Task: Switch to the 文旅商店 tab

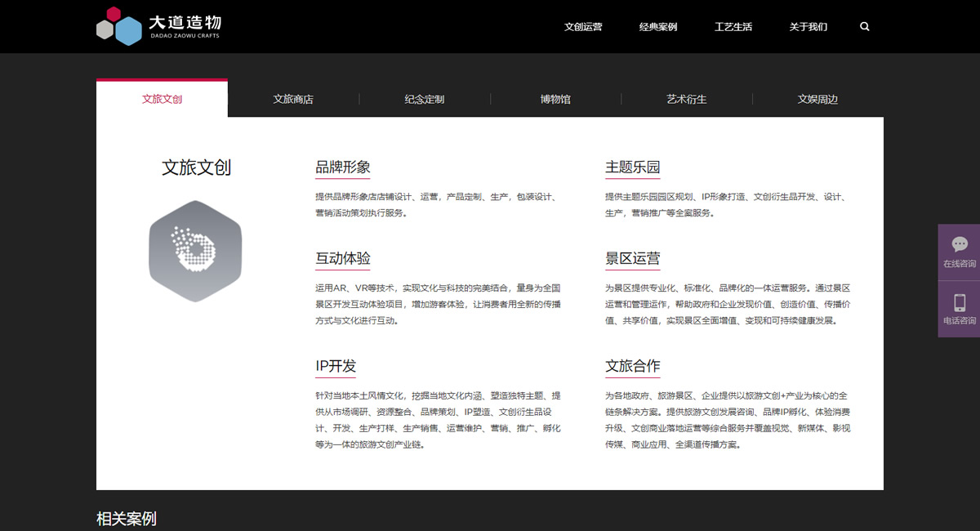Action: pos(293,100)
